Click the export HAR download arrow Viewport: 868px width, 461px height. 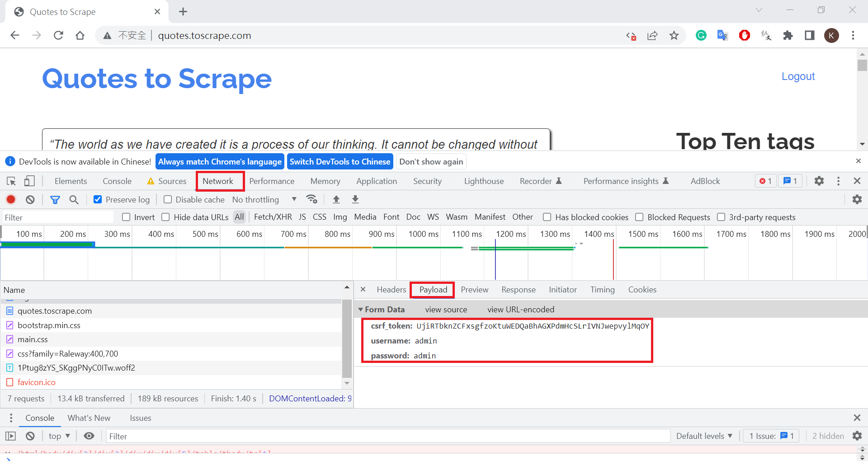(x=355, y=199)
